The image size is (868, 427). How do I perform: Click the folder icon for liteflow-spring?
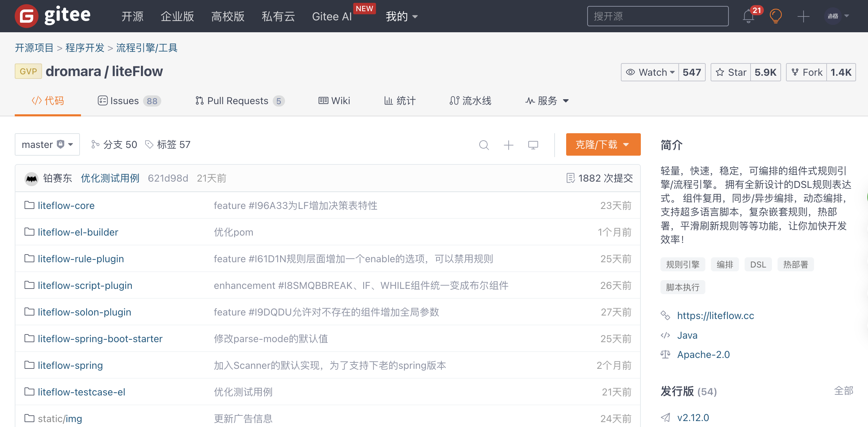coord(29,365)
